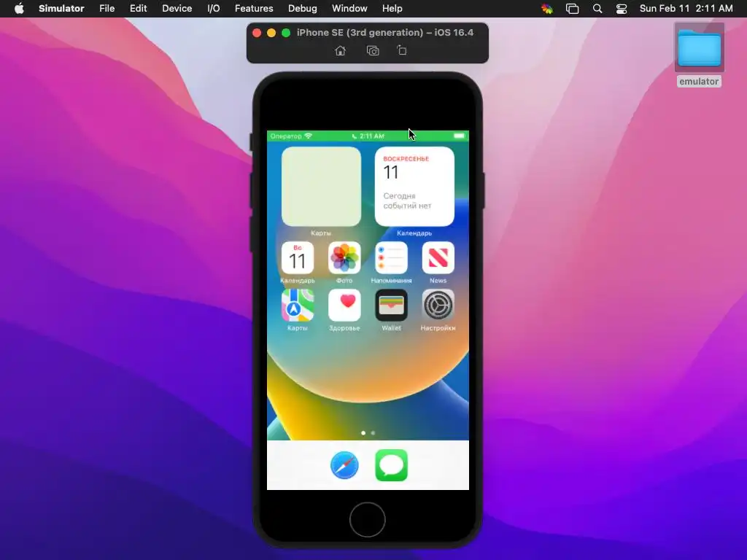
Task: Tap the Календарь calendar widget
Action: click(x=414, y=186)
